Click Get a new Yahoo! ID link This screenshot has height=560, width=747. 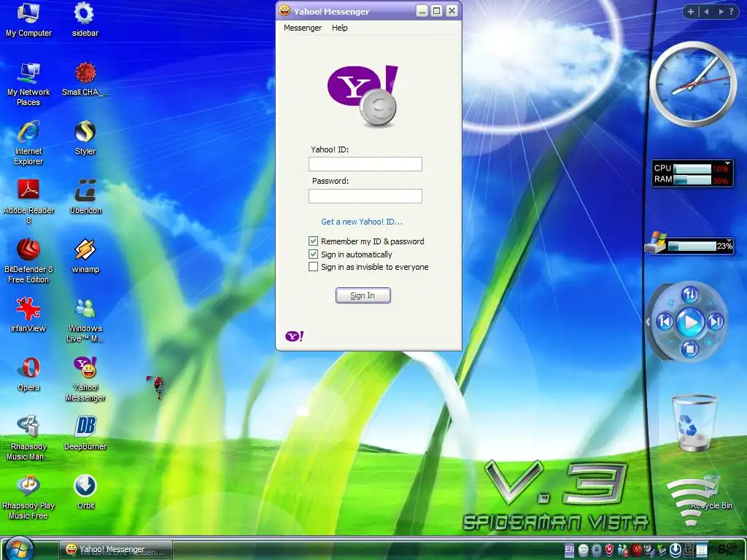click(362, 222)
